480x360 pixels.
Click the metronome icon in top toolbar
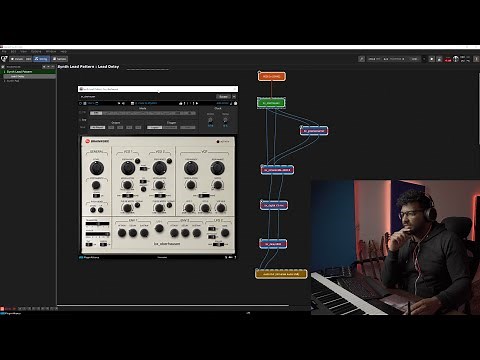(x=439, y=59)
